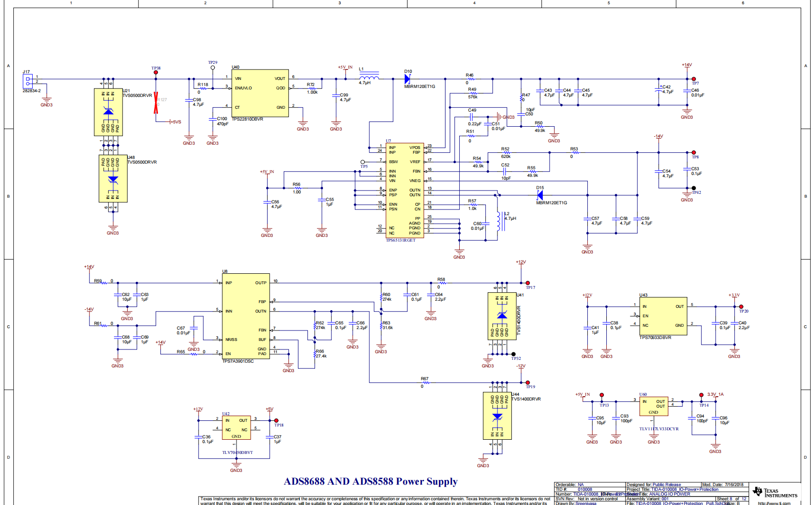
Task: Click the D10 MBRM120ET1G diode symbol
Action: pyautogui.click(x=407, y=79)
